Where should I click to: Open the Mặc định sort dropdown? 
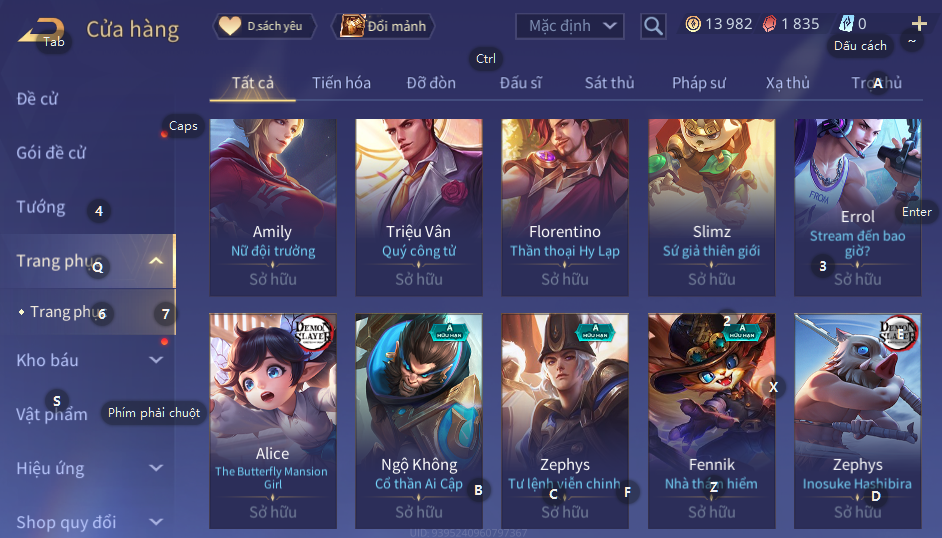coord(570,26)
